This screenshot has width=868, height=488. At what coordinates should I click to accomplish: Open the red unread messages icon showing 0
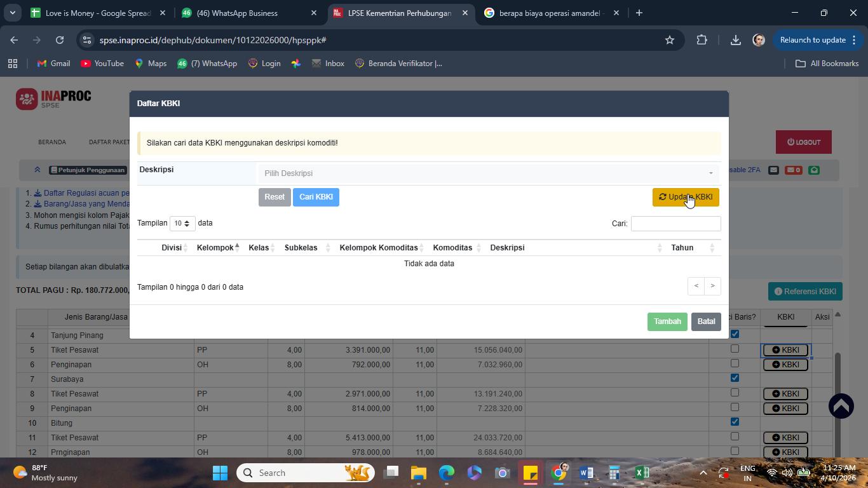pyautogui.click(x=793, y=170)
